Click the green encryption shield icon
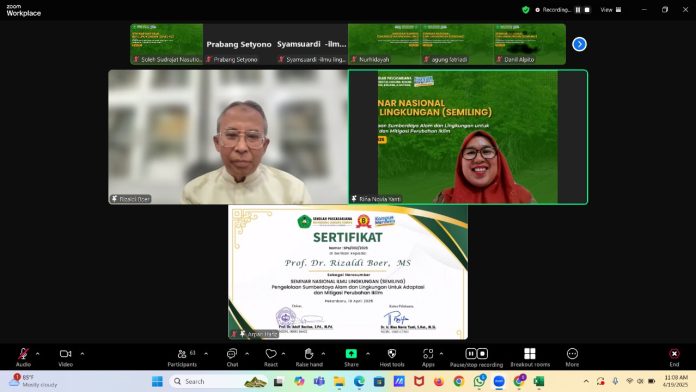Screen dimensions: 696x392 [x=526, y=10]
